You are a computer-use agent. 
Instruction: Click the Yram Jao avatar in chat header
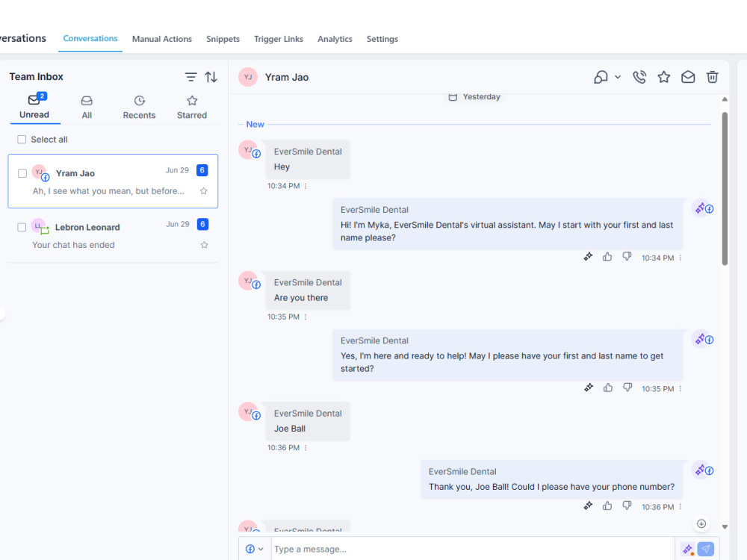[x=248, y=77]
